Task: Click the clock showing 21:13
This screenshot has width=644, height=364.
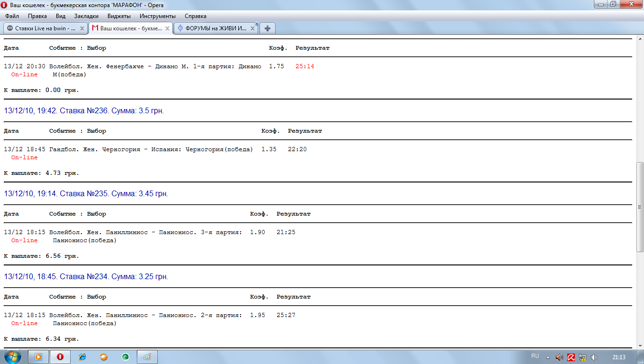Action: 619,357
